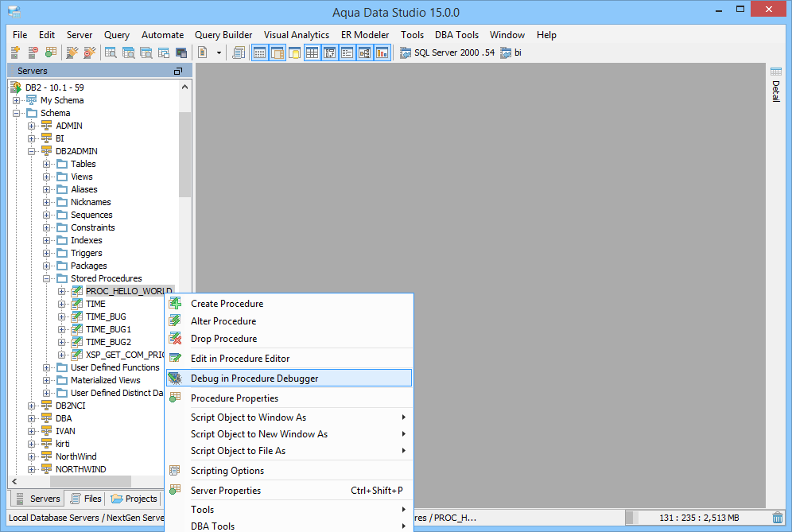
Task: Open the Query Builder menu
Action: click(223, 35)
